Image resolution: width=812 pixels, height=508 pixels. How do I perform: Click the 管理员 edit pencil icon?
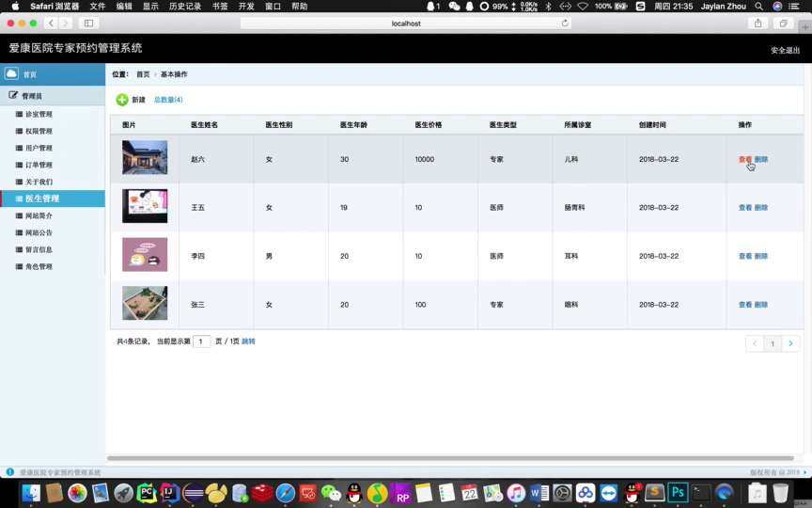click(13, 95)
